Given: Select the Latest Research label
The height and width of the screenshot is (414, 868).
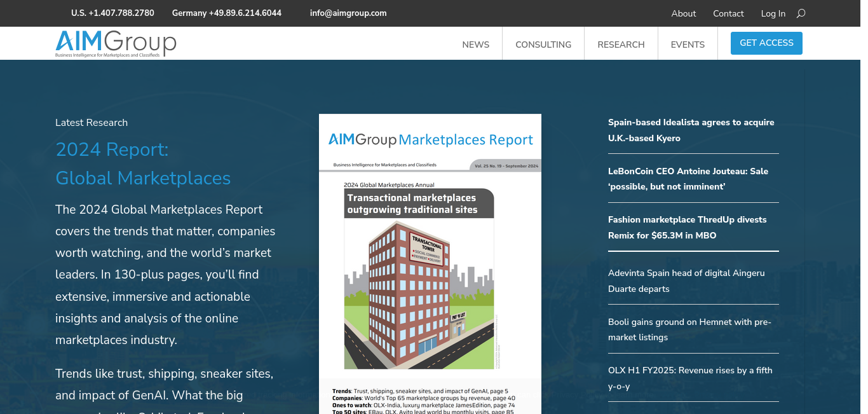Looking at the screenshot, I should [92, 123].
